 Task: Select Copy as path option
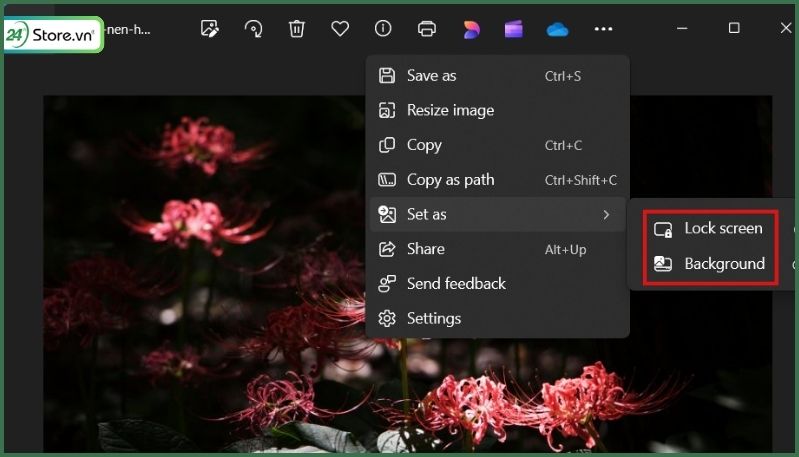(x=450, y=180)
